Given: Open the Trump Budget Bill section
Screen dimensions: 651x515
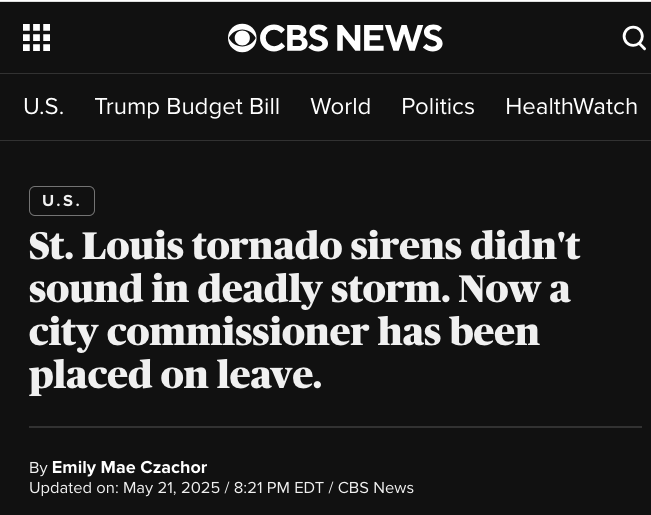Looking at the screenshot, I should [187, 106].
